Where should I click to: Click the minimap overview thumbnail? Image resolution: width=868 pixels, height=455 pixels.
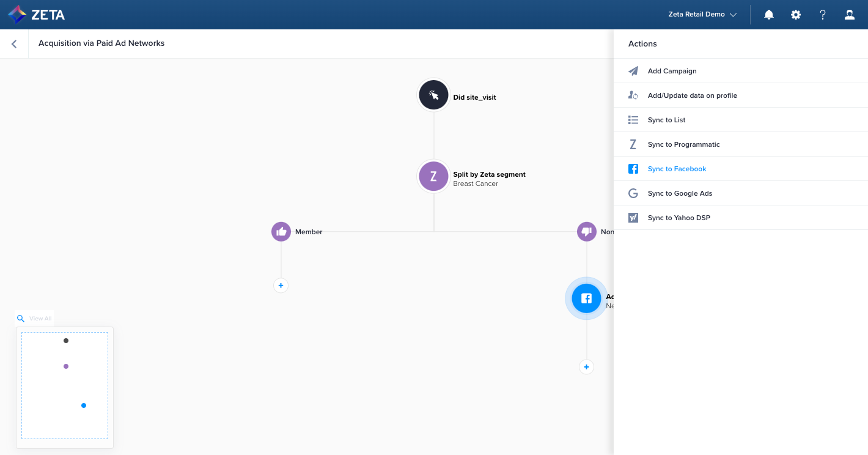(65, 385)
